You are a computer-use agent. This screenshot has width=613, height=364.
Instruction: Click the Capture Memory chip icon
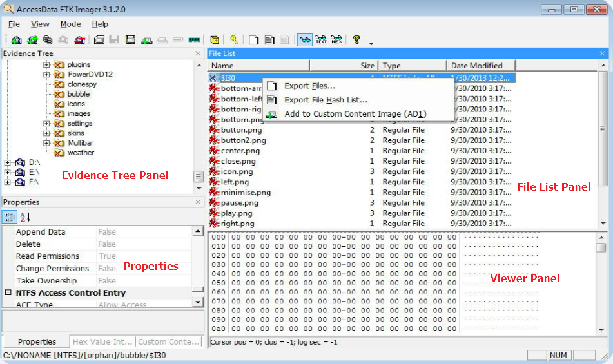coord(194,40)
